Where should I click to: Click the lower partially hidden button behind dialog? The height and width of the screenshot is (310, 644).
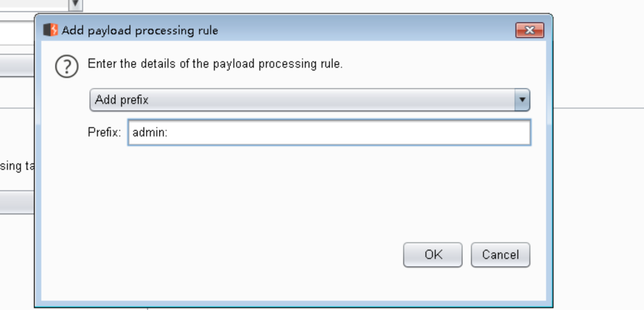(17, 202)
